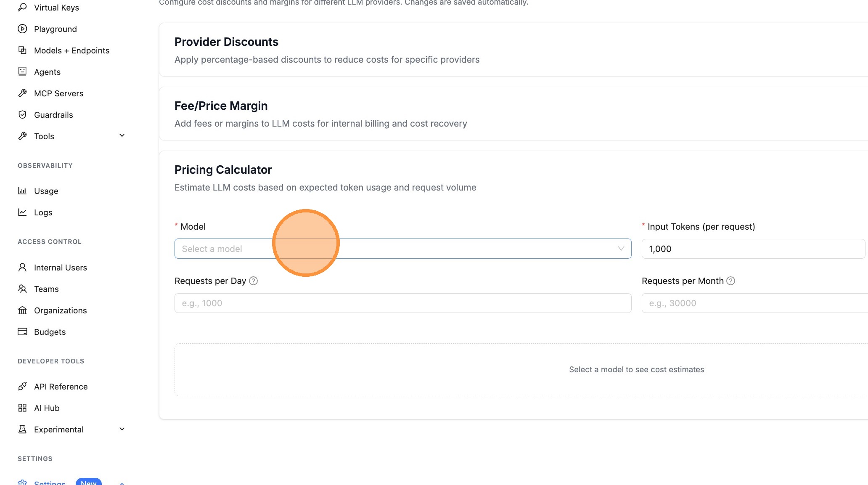Select the Experimental flask icon
This screenshot has width=868, height=485.
(22, 429)
